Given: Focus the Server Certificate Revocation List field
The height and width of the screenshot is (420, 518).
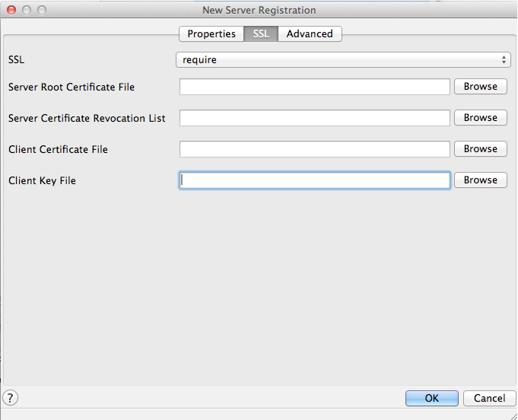Looking at the screenshot, I should click(315, 118).
